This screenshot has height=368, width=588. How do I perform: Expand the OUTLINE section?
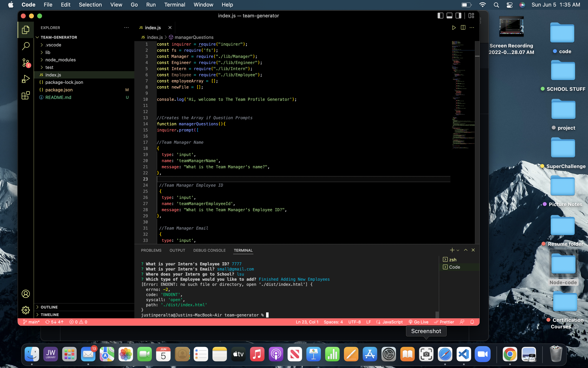tap(84, 307)
